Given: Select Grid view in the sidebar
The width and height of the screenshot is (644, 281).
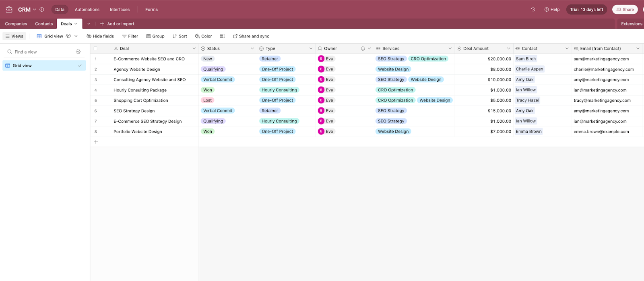Looking at the screenshot, I should coord(44,65).
